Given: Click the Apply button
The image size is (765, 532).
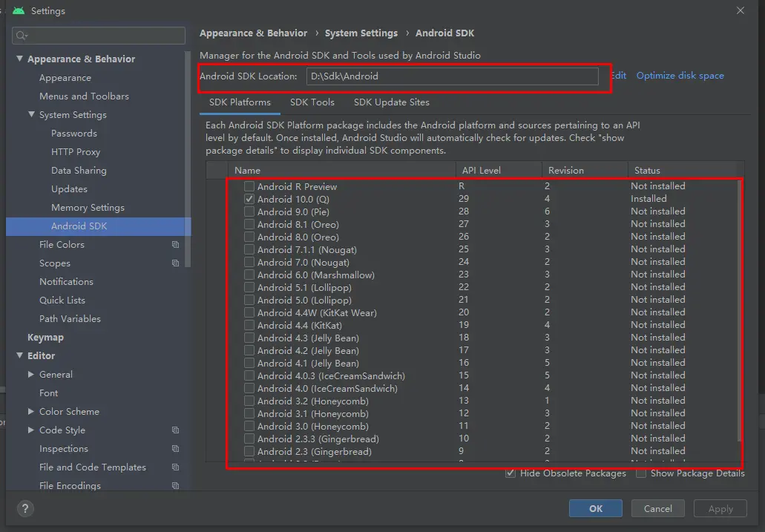Looking at the screenshot, I should [x=720, y=508].
